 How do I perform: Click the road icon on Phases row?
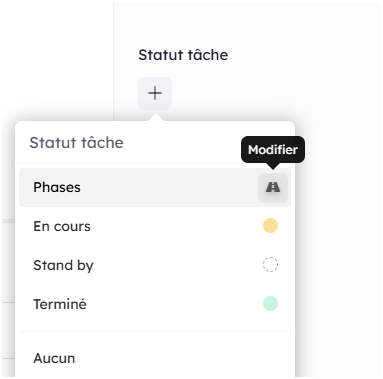(x=273, y=188)
